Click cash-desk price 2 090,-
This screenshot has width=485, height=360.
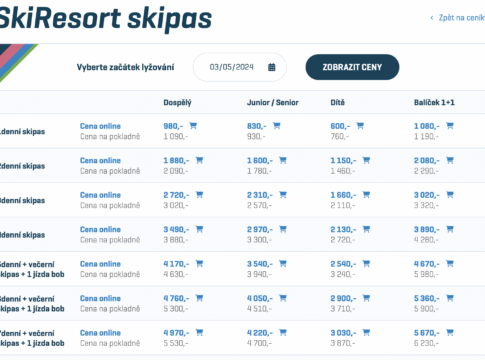click(176, 171)
